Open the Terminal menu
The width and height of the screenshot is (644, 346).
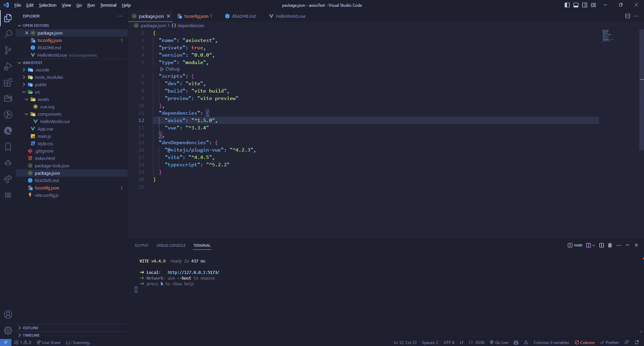click(108, 5)
